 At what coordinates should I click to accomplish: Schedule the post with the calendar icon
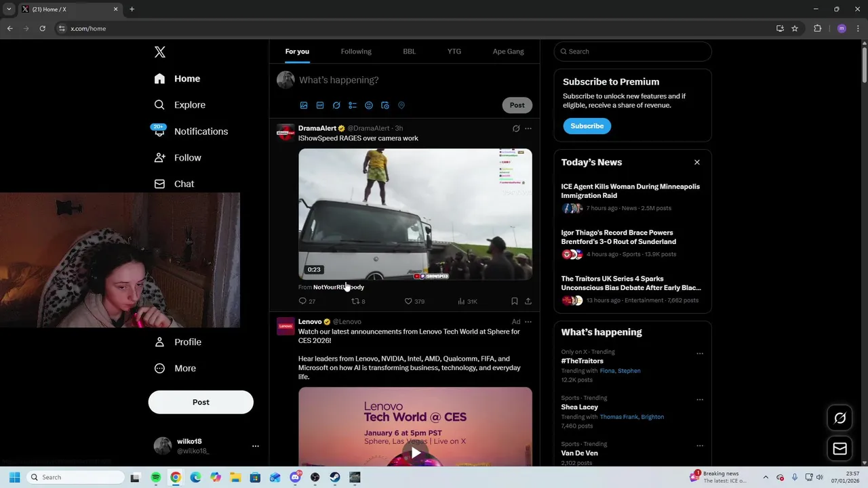(x=385, y=105)
